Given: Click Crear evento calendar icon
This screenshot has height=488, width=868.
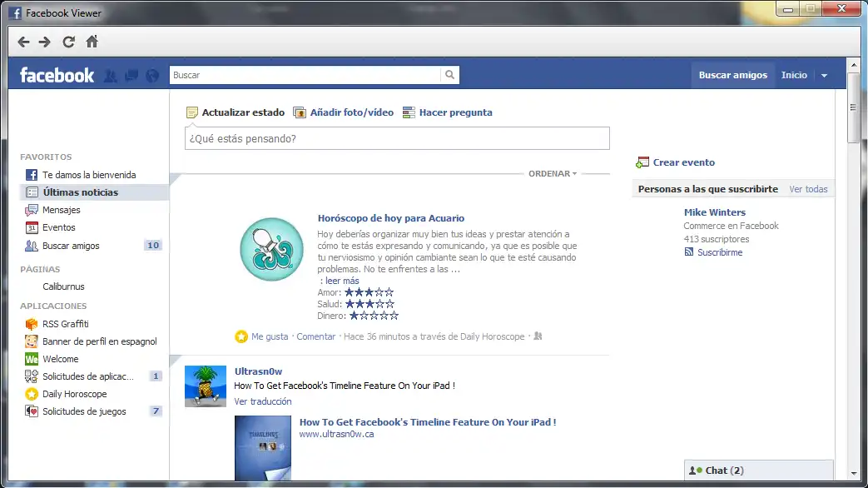Looking at the screenshot, I should tap(642, 162).
